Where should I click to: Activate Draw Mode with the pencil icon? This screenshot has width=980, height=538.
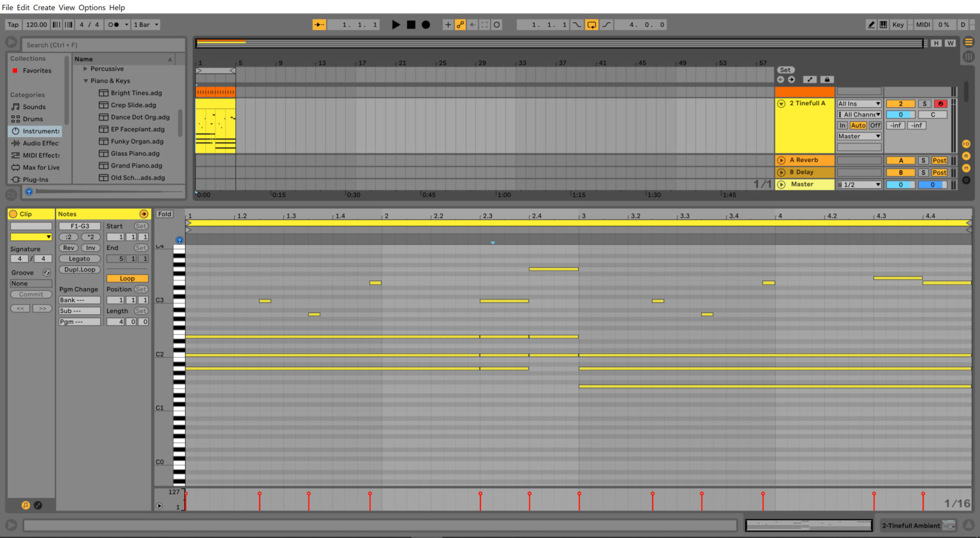[x=871, y=24]
